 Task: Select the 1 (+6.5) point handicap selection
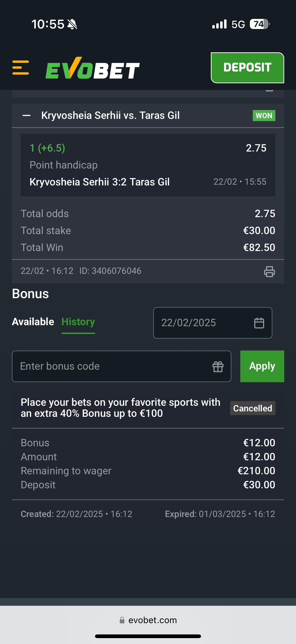pyautogui.click(x=47, y=148)
